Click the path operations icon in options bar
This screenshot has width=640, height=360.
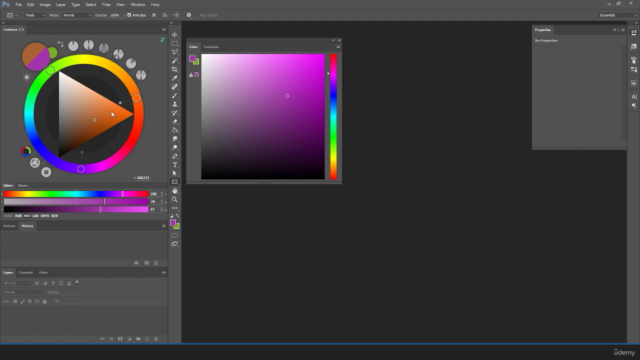[154, 15]
